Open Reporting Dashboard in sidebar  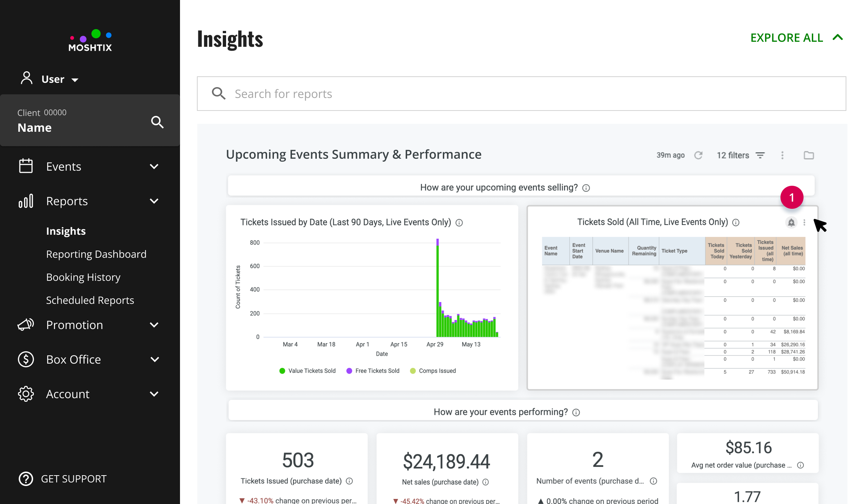(x=96, y=254)
